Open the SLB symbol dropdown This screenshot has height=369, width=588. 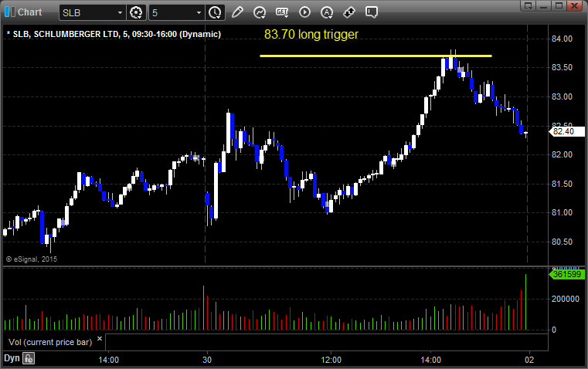coord(120,12)
